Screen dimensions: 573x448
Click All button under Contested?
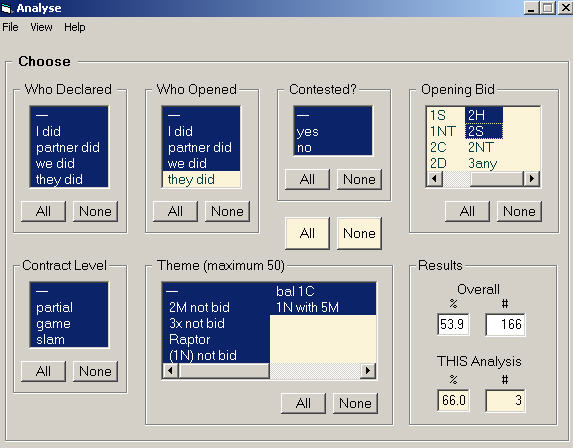[x=307, y=179]
